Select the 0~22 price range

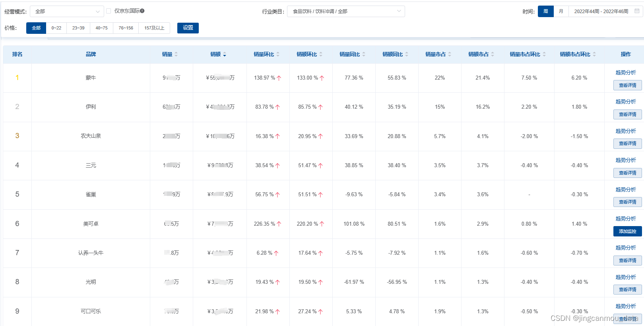point(56,28)
